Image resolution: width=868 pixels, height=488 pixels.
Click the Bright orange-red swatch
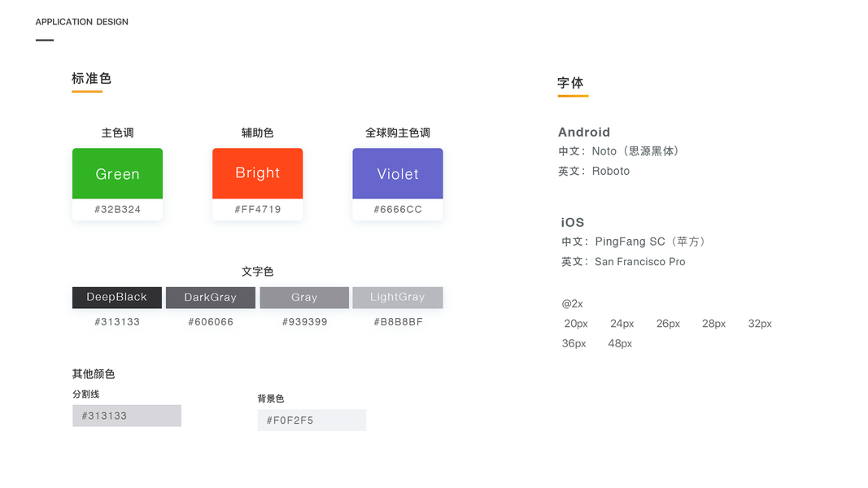pos(257,173)
